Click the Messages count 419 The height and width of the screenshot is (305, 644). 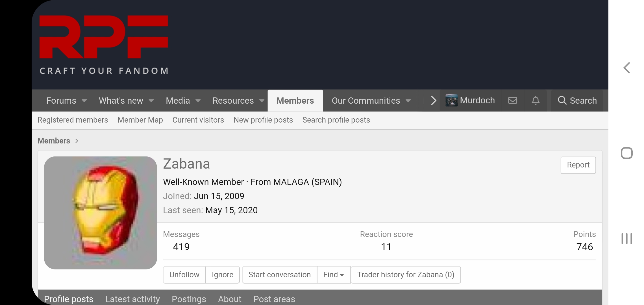181,247
